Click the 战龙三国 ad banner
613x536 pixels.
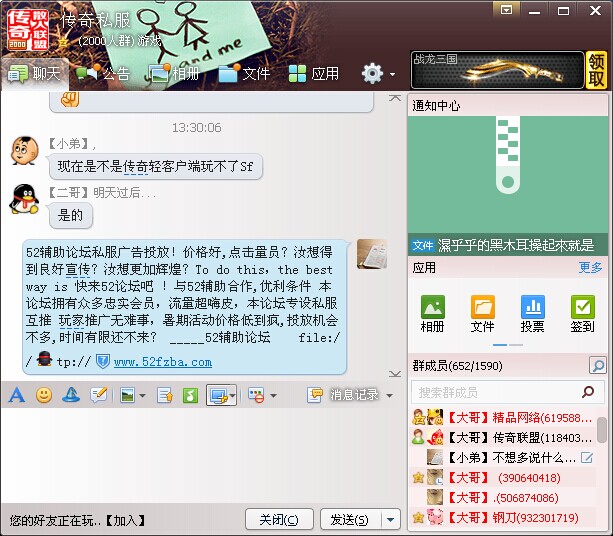pos(497,70)
